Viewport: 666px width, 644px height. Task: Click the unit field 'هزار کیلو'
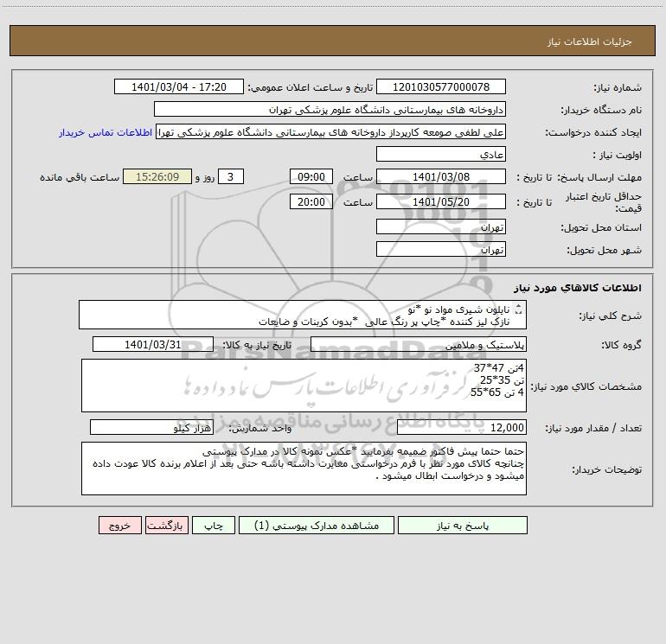[151, 427]
